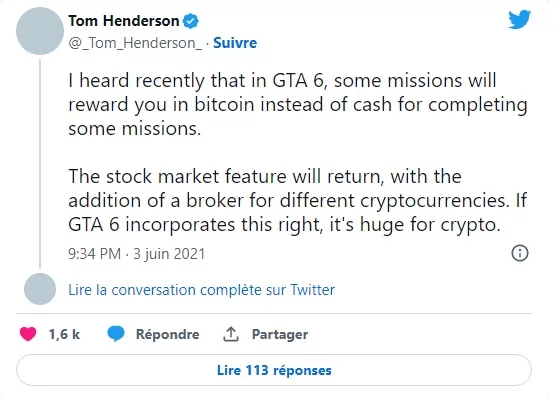Open the @_Tom_Henderson_ handle
This screenshot has height=396, width=554.
click(135, 43)
